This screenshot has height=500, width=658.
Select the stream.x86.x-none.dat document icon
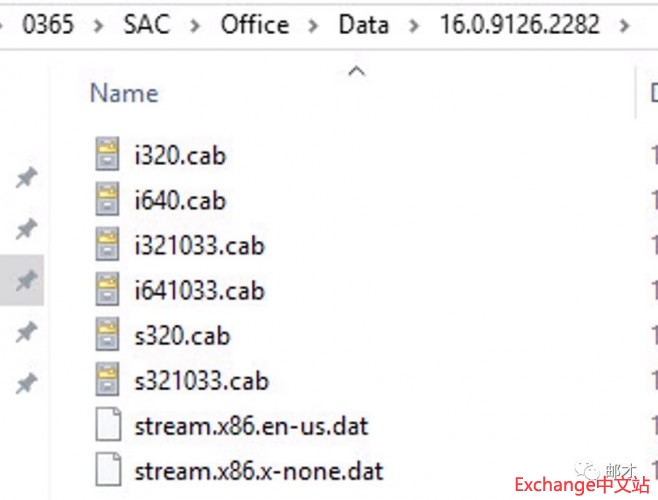107,470
